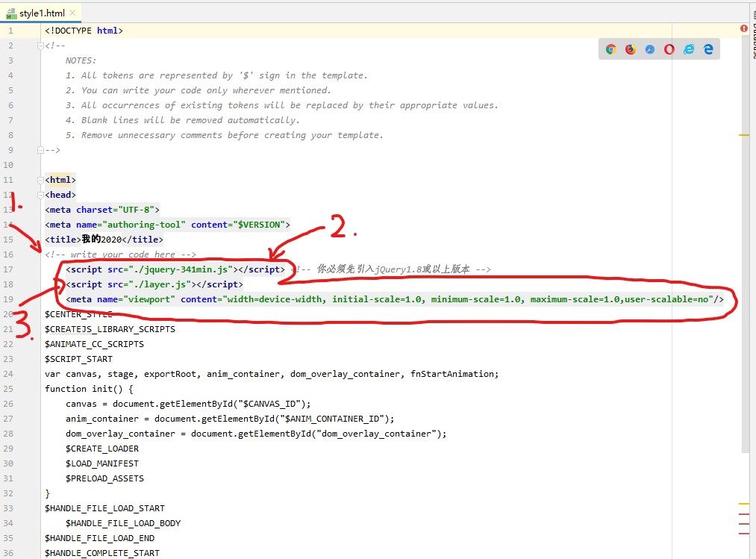This screenshot has width=756, height=559.
Task: Click line number 1 in the gutter
Action: (x=10, y=31)
